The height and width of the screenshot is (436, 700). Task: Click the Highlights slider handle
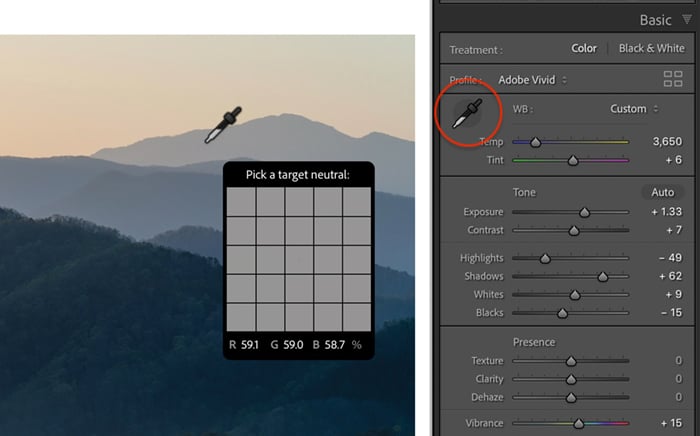(x=545, y=258)
